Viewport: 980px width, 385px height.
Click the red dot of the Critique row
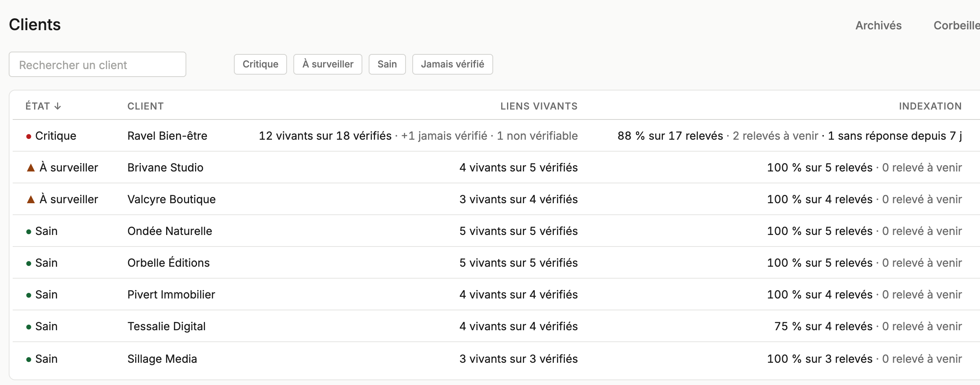tap(29, 137)
